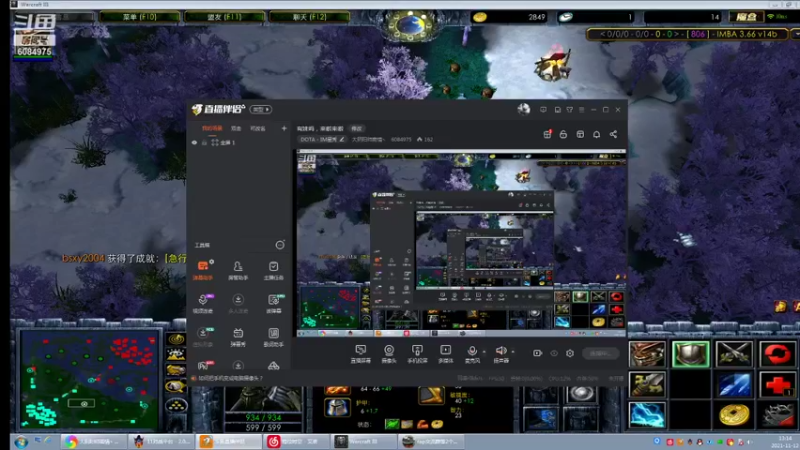Click the share icon in the companion header
The height and width of the screenshot is (450, 800).
(613, 134)
